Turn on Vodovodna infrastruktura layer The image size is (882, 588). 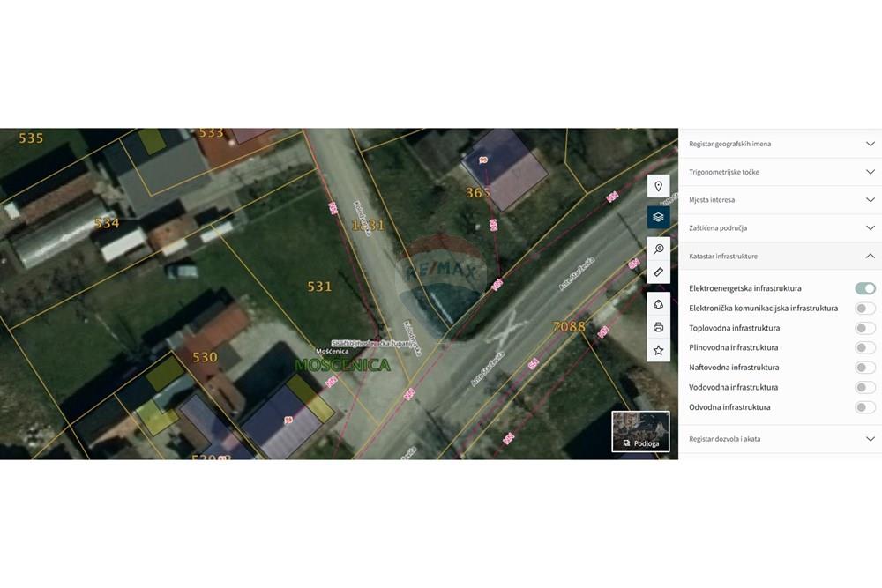point(864,388)
